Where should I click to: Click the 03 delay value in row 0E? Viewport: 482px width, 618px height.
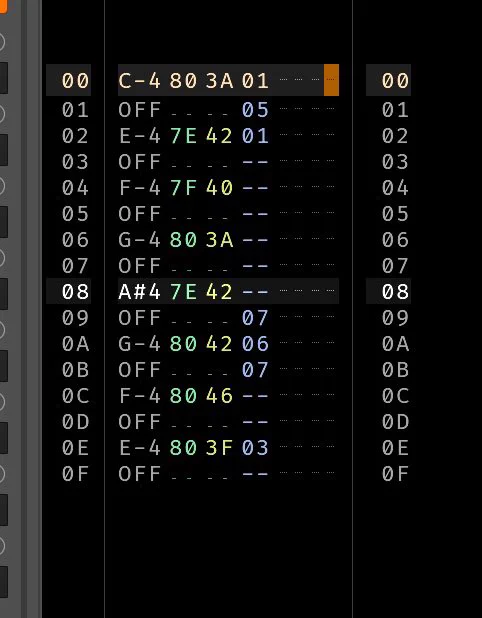[x=255, y=448]
